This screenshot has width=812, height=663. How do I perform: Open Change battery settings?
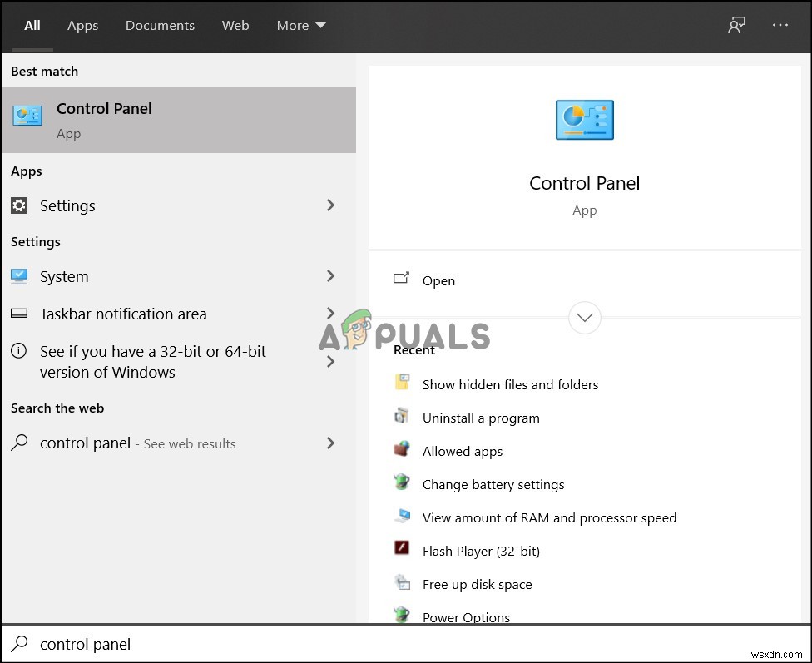tap(493, 484)
